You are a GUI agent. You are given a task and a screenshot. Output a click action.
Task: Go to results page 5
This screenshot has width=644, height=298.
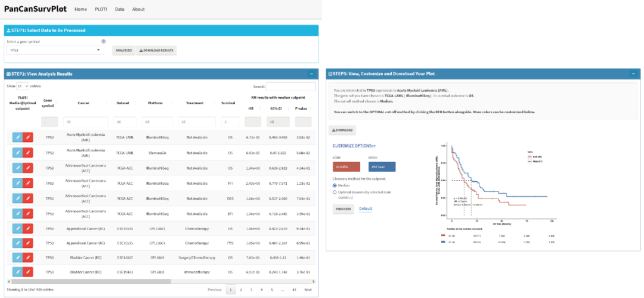[272, 290]
